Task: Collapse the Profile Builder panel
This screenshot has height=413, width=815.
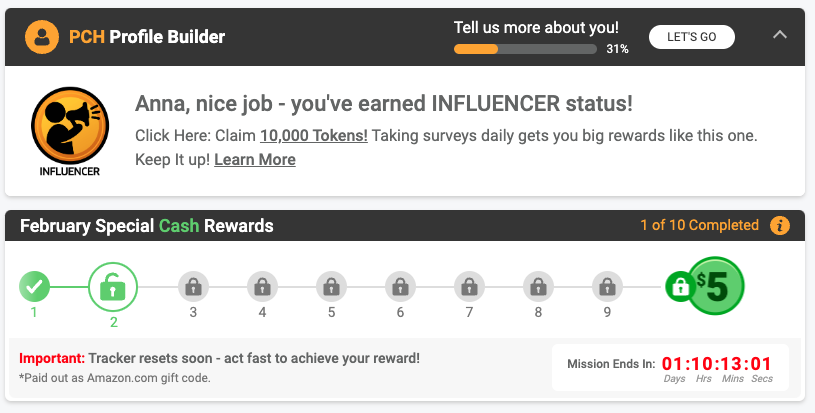Action: click(x=780, y=35)
